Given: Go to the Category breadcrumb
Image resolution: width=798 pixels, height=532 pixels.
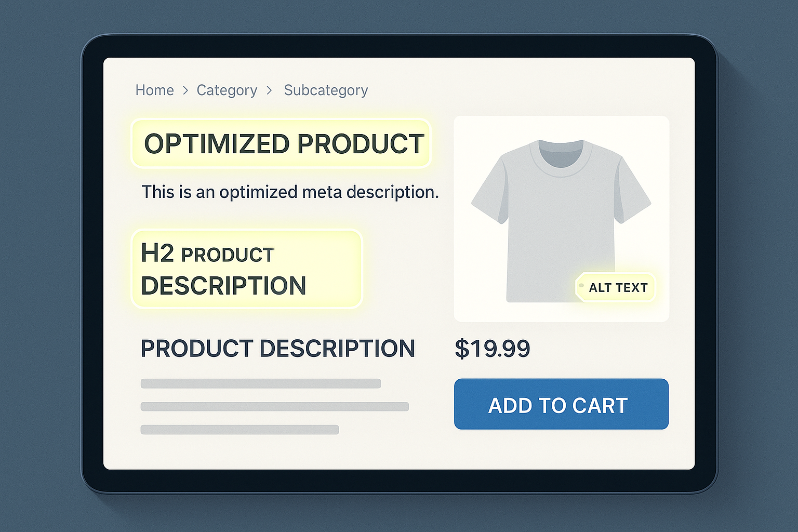Looking at the screenshot, I should [x=227, y=90].
